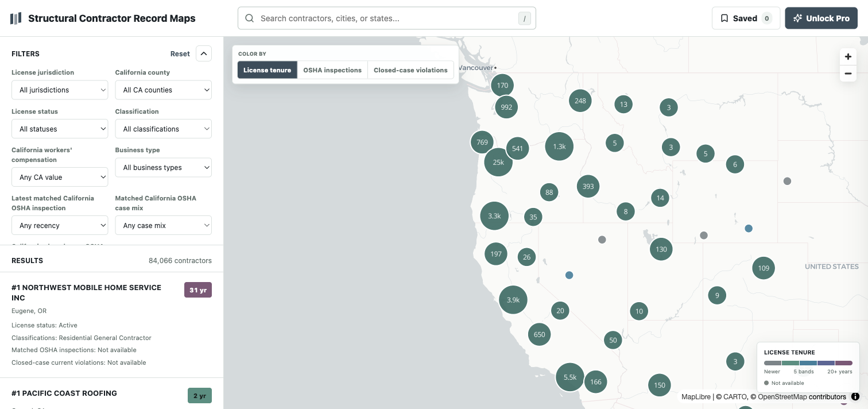The height and width of the screenshot is (409, 868).
Task: Open the 166 map cluster
Action: [x=596, y=382]
